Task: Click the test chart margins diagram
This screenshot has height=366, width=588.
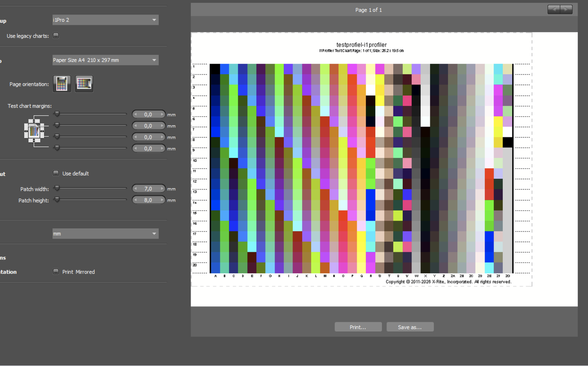Action: pyautogui.click(x=34, y=130)
